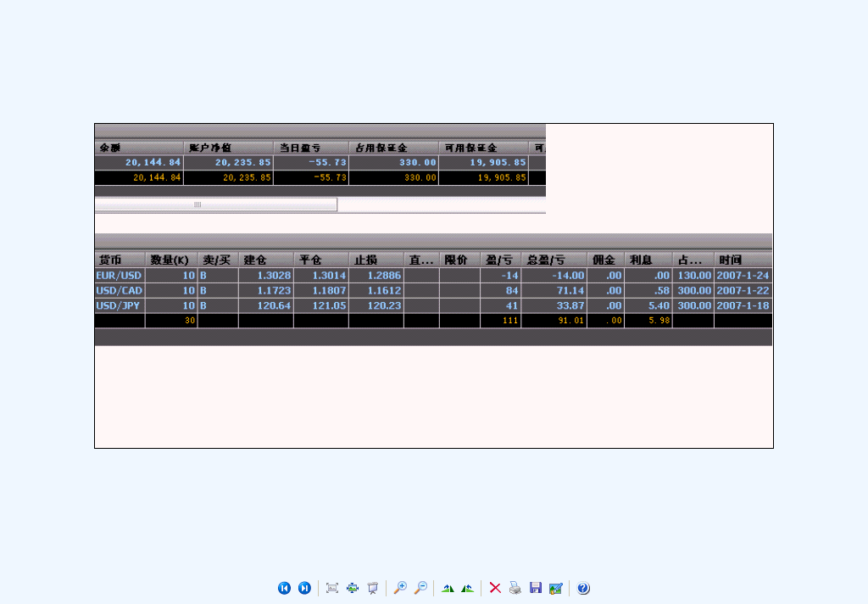Select the USD/CAD position row
868x604 pixels.
click(119, 291)
